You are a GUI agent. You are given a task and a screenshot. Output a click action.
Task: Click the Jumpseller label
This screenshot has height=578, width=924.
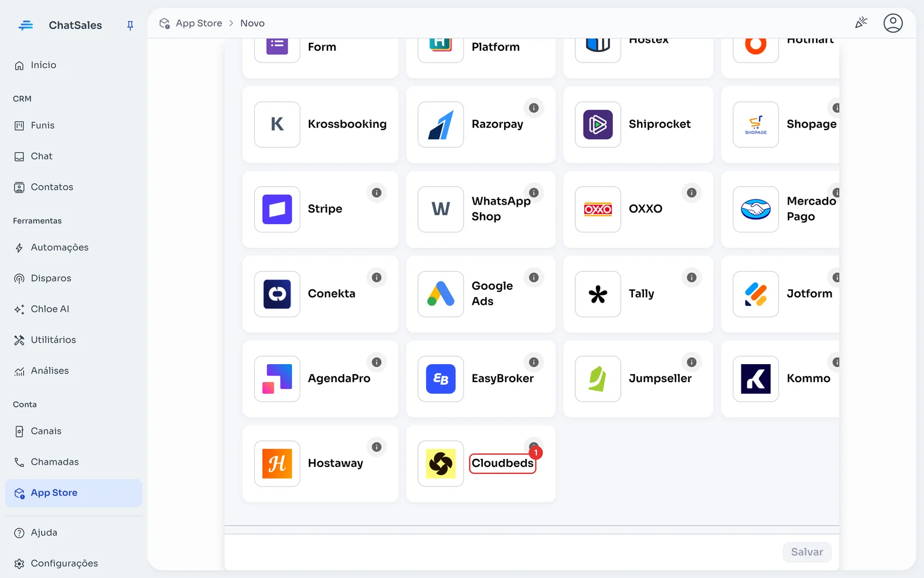tap(660, 379)
